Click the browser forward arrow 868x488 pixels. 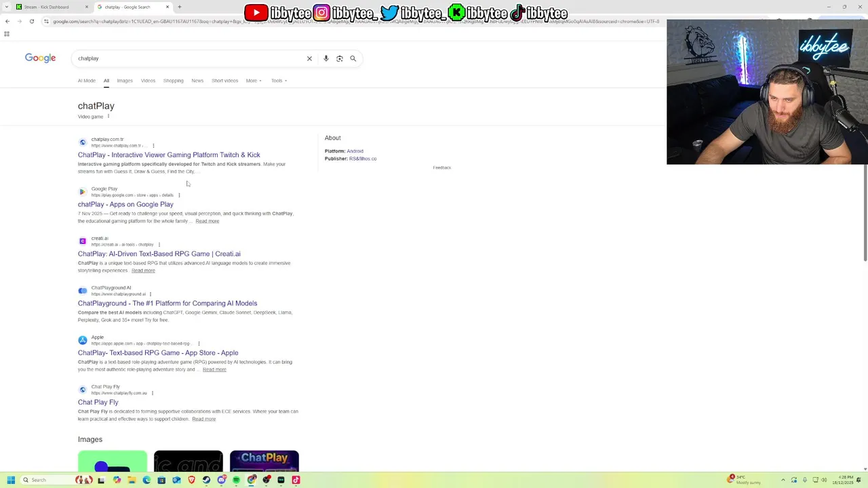pos(19,21)
